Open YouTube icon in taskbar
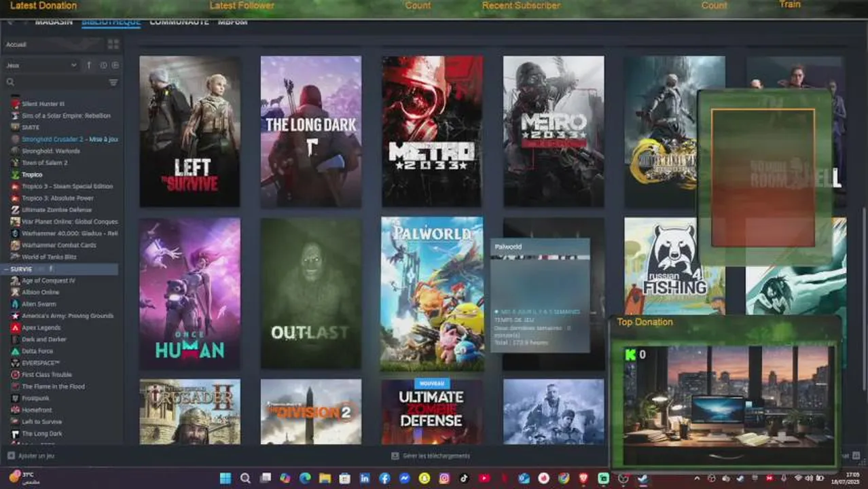 [484, 478]
